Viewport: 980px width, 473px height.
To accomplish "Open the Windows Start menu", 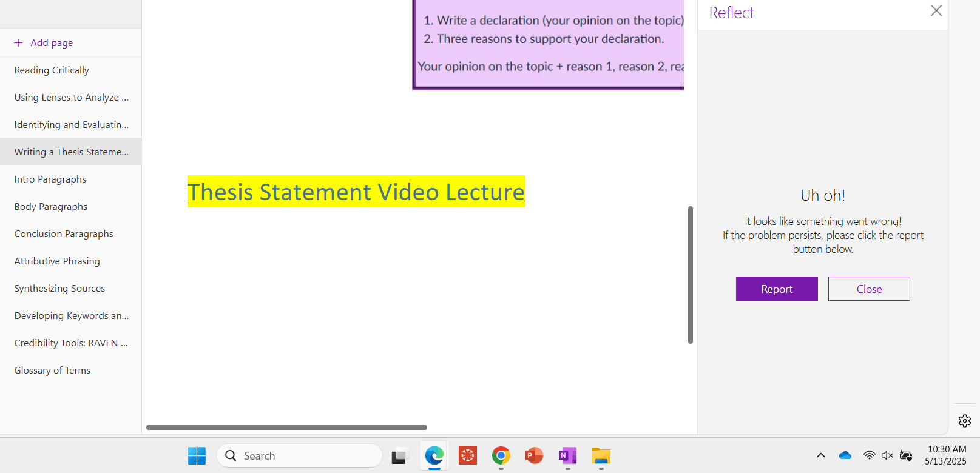I will pos(197,455).
